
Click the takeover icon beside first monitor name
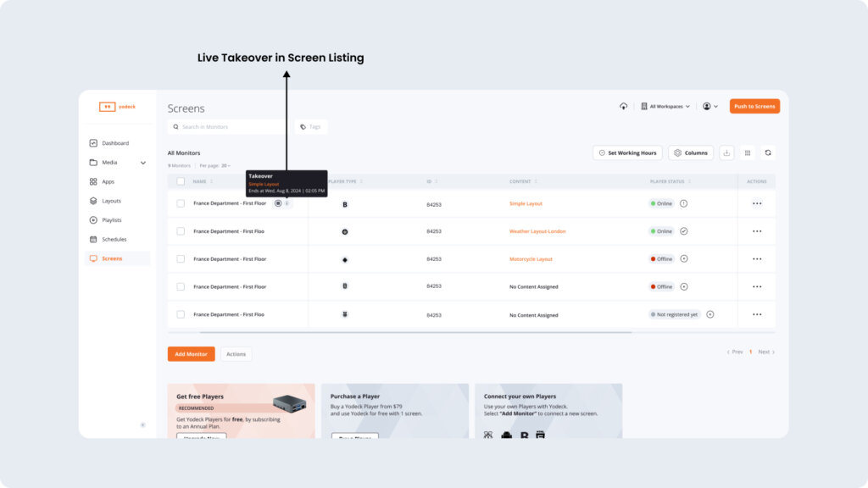pyautogui.click(x=278, y=203)
